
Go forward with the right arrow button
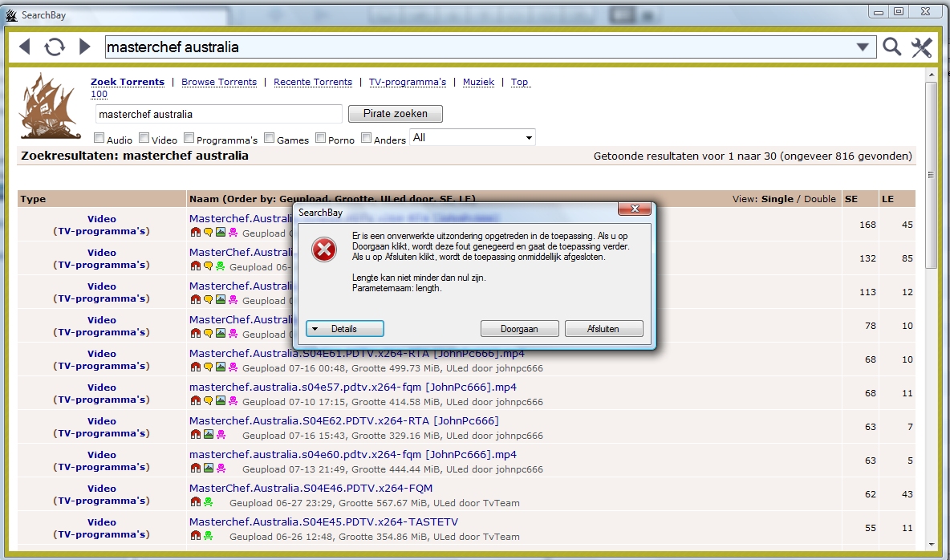(85, 47)
